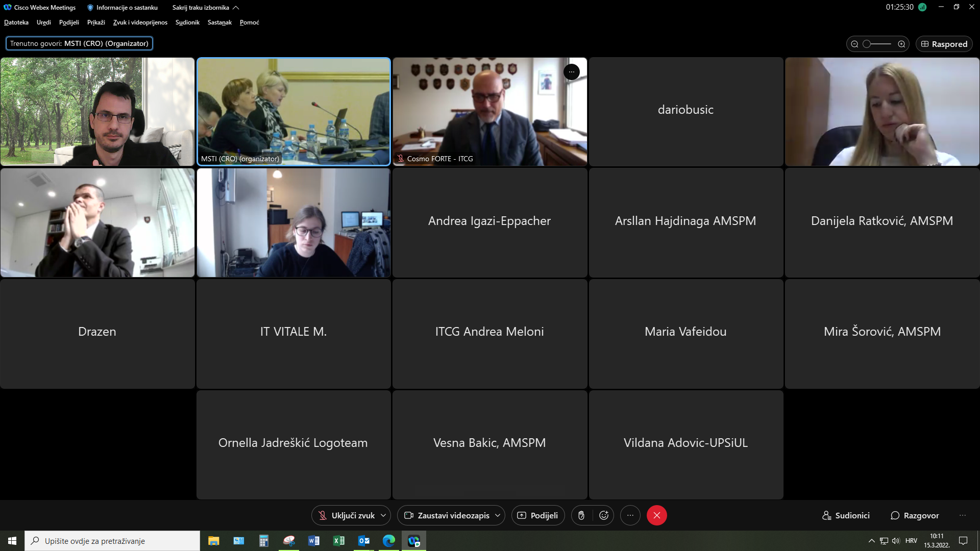Open Word from the taskbar
The image size is (980, 551).
click(314, 541)
